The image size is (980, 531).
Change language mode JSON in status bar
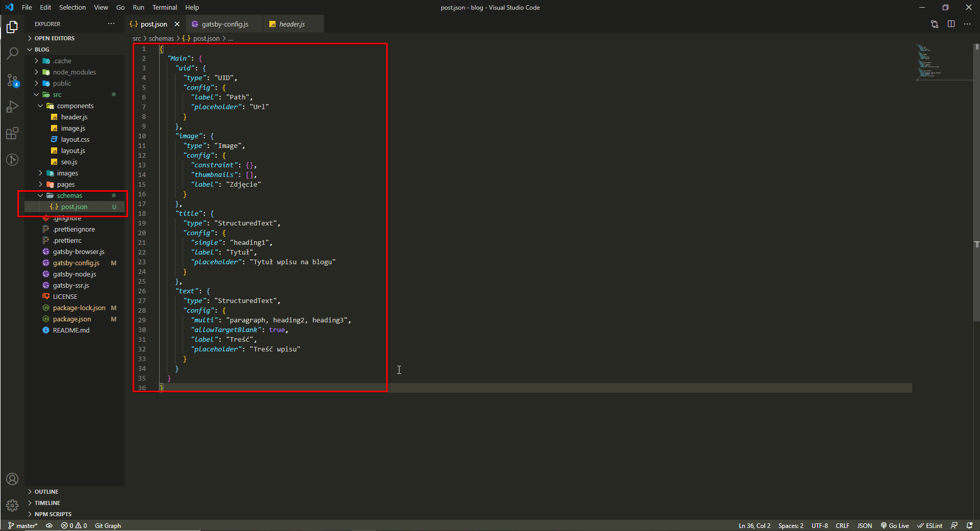(x=864, y=525)
